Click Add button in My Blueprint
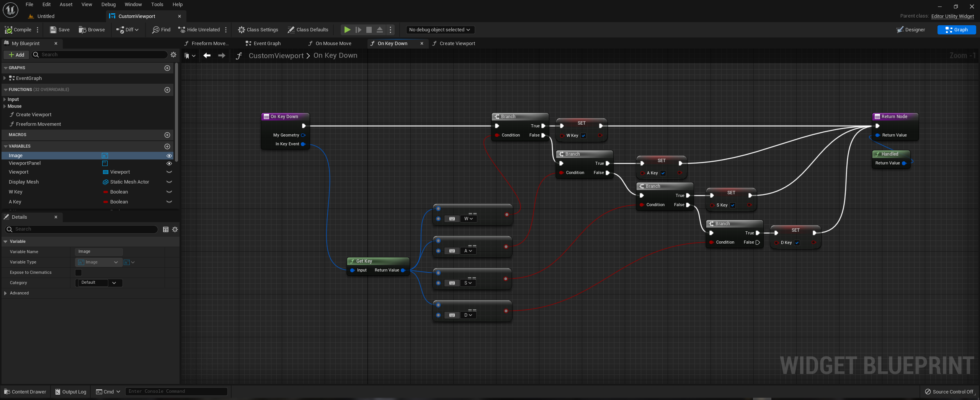Screen dimensions: 980x400 [16, 55]
